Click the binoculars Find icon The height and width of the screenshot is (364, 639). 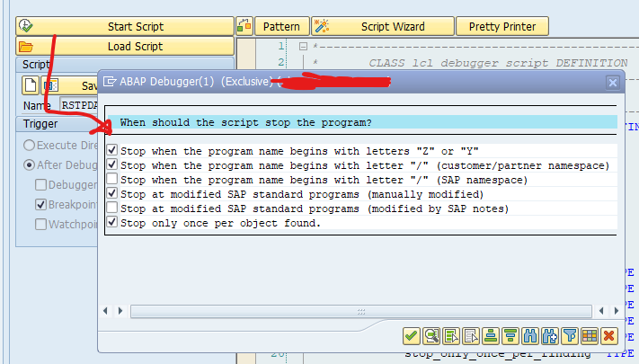point(530,336)
